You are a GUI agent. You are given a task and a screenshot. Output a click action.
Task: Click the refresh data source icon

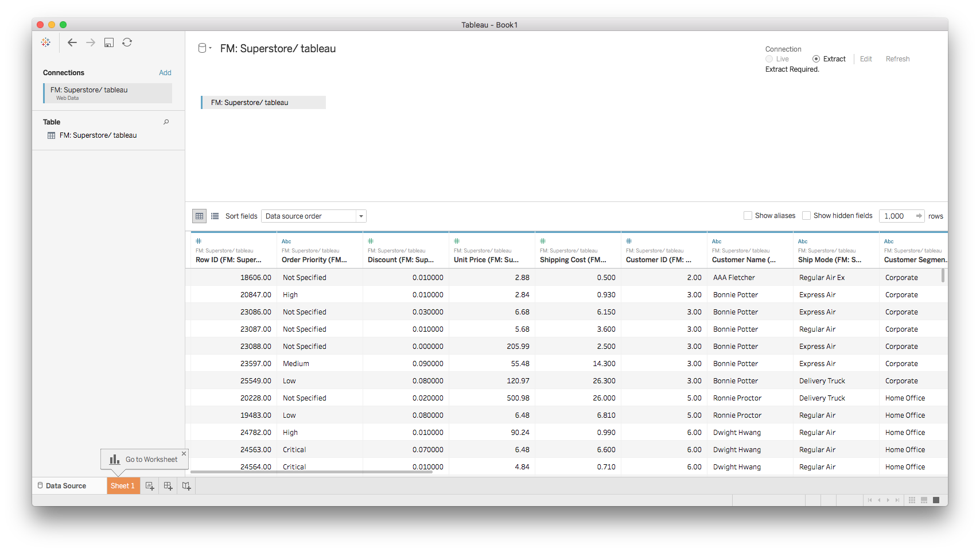(127, 42)
